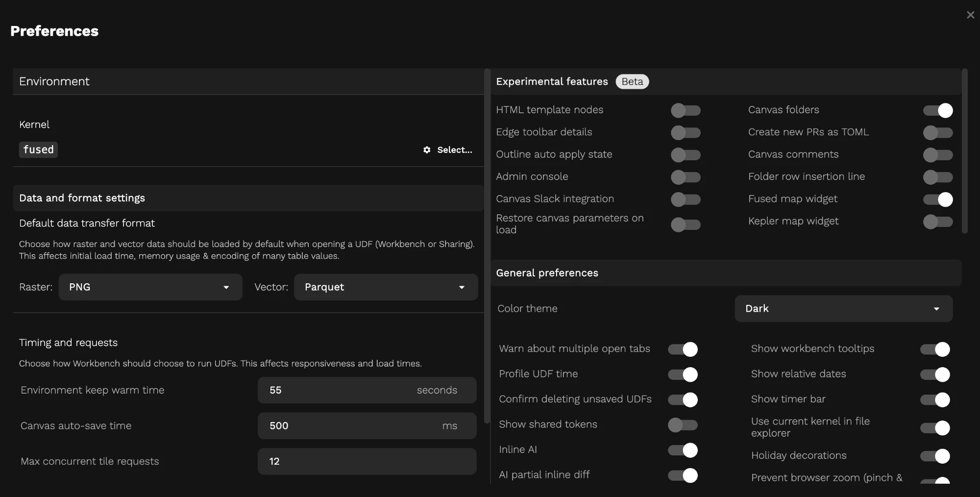Viewport: 980px width, 497px height.
Task: Open the kernel Select option
Action: [x=448, y=150]
